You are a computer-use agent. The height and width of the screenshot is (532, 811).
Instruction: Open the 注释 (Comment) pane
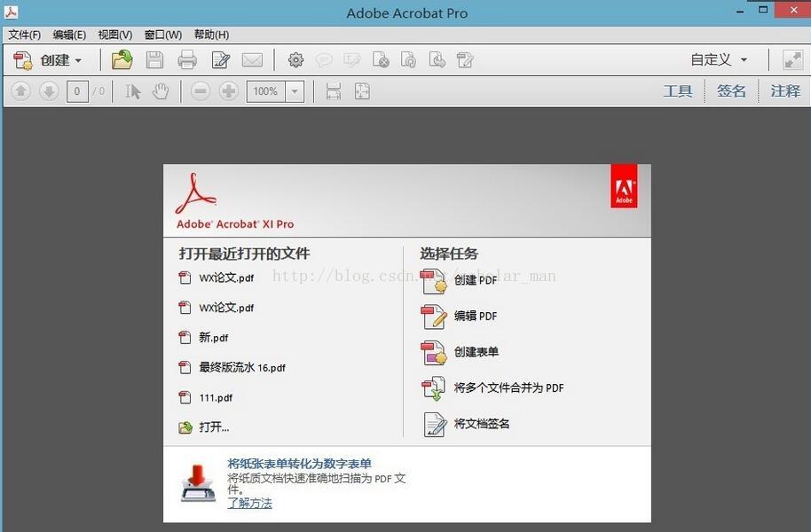pyautogui.click(x=785, y=91)
